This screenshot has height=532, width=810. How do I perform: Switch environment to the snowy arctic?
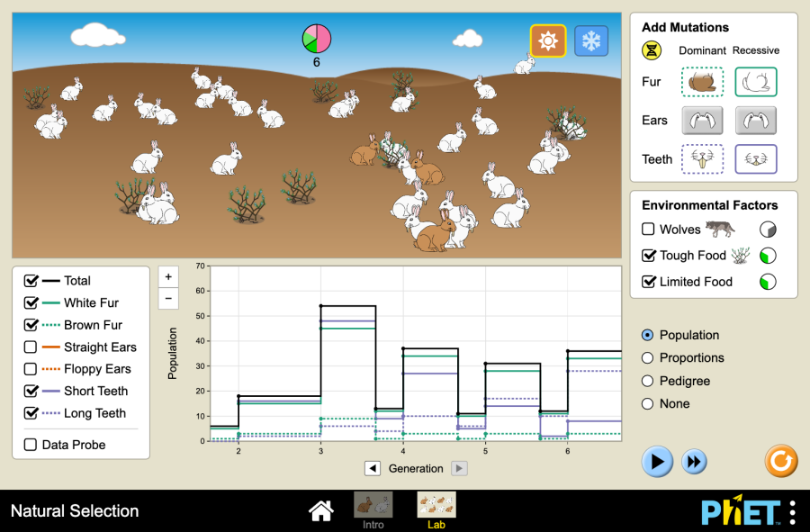tap(591, 41)
